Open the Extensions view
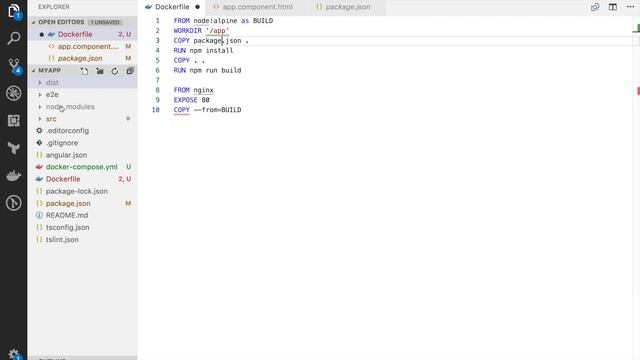Viewport: 640px width, 360px height. point(13,120)
